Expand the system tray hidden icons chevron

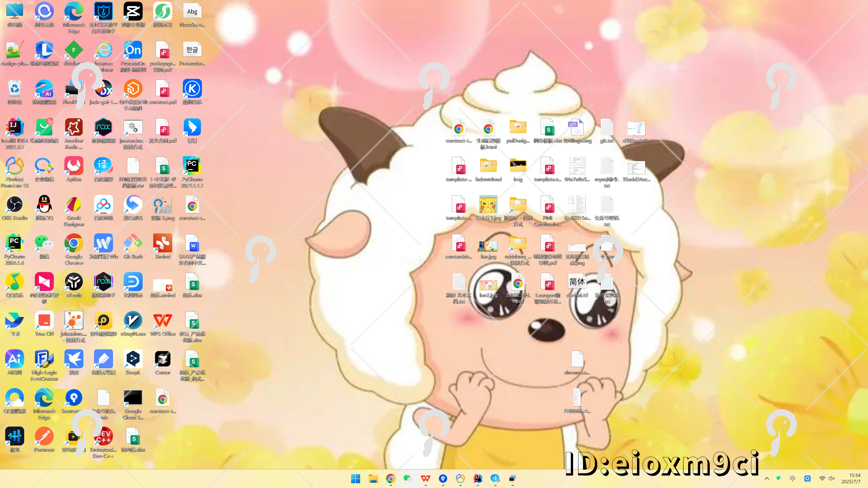[767, 479]
